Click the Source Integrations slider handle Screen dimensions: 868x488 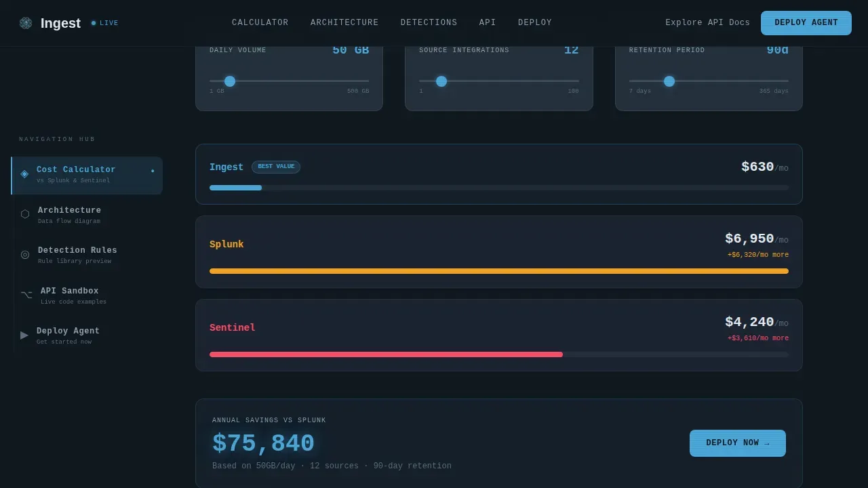point(441,81)
